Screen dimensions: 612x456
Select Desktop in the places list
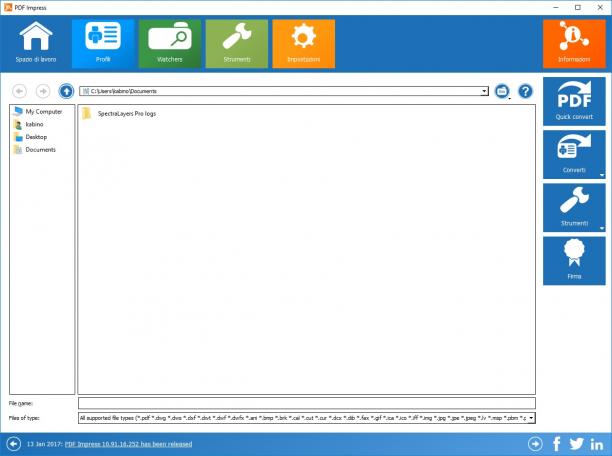(x=30, y=137)
